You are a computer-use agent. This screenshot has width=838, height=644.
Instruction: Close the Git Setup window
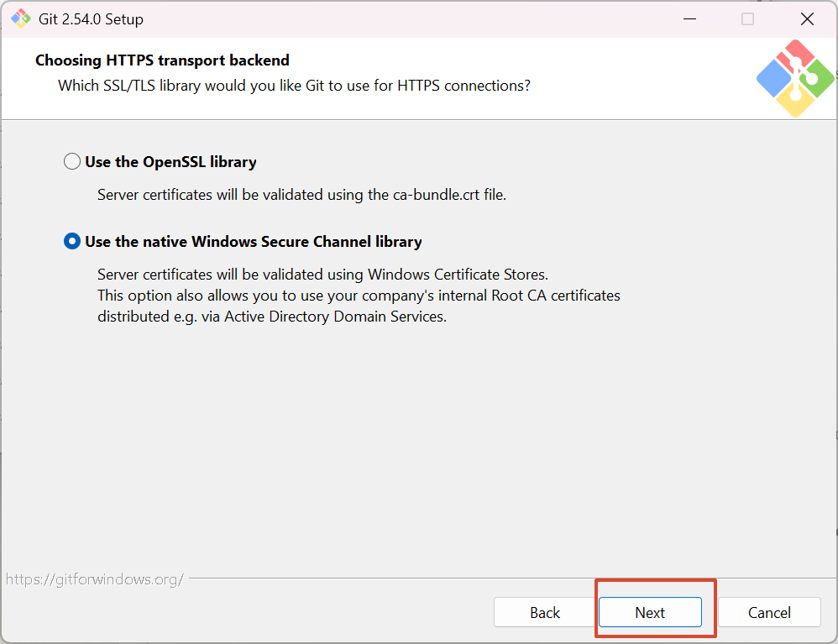point(807,18)
